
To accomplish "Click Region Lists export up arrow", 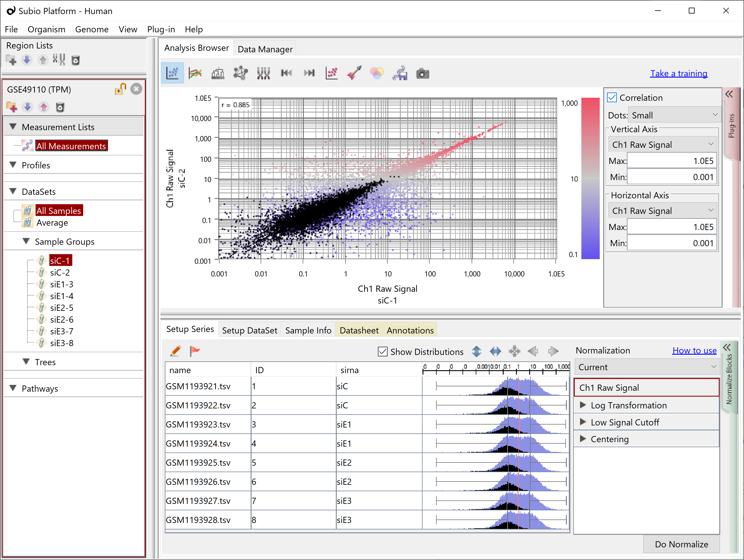I will [x=43, y=60].
